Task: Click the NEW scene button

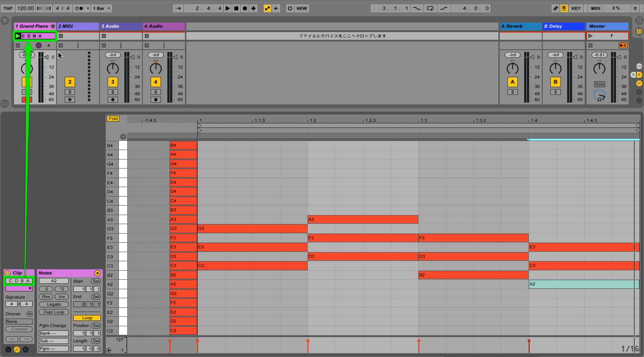Action: click(x=302, y=8)
